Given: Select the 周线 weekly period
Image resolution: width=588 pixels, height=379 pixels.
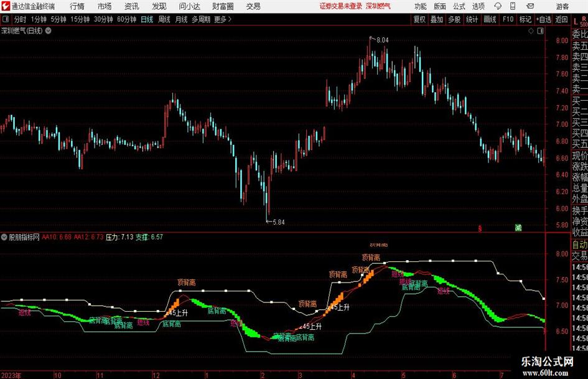Looking at the screenshot, I should pos(164,19).
